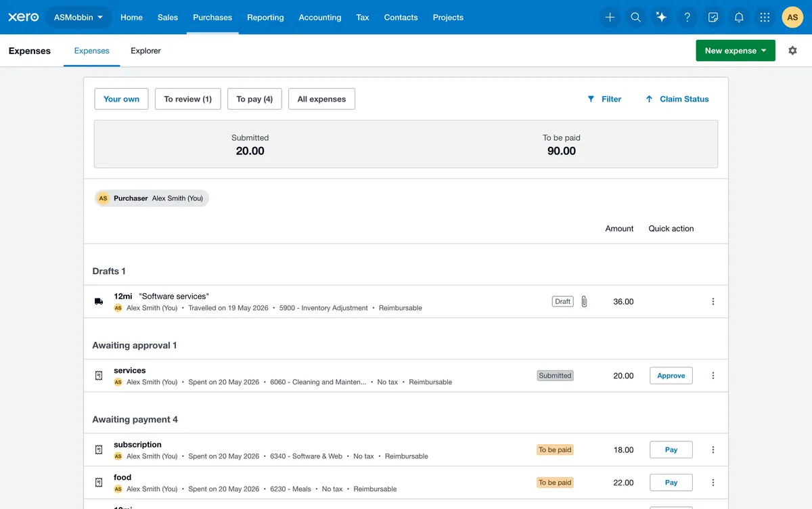Open the Projects menu
This screenshot has height=509, width=812.
(x=448, y=18)
